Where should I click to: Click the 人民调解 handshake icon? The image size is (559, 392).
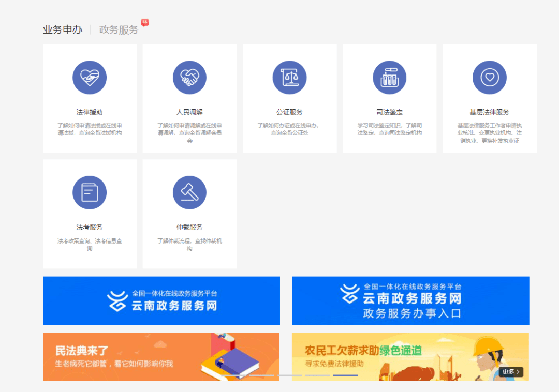pyautogui.click(x=189, y=77)
